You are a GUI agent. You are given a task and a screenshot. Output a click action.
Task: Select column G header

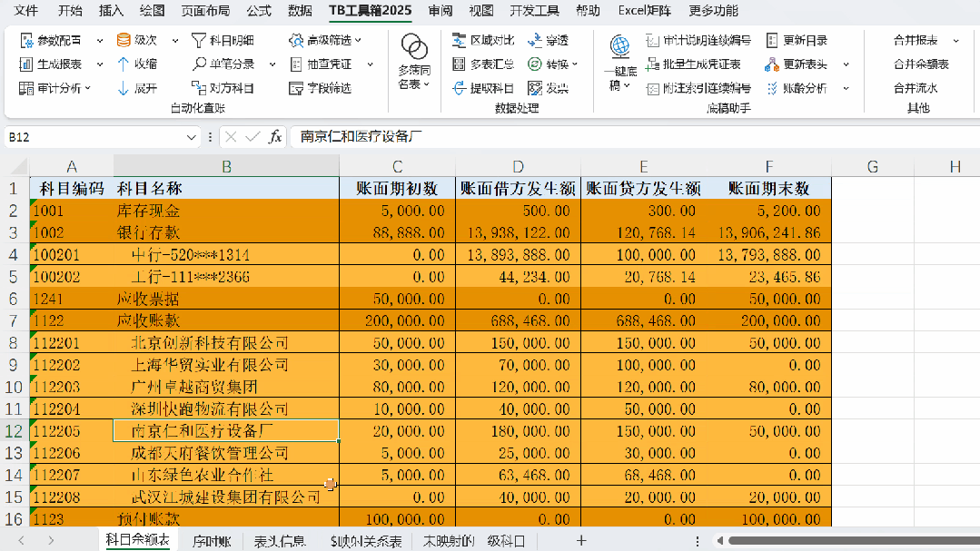pos(873,167)
